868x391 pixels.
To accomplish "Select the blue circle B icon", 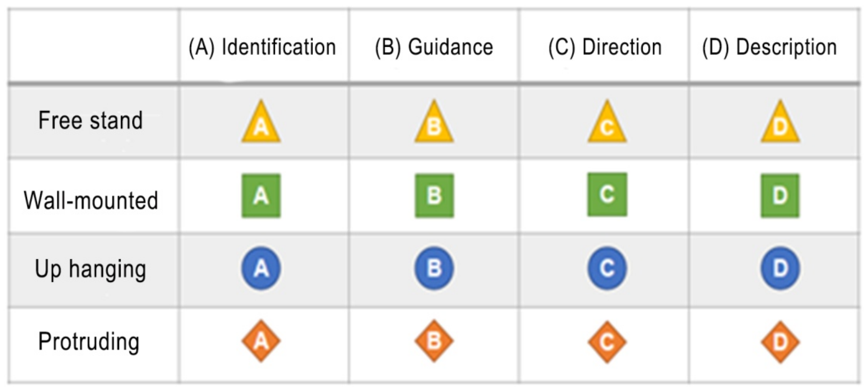I will (x=434, y=269).
